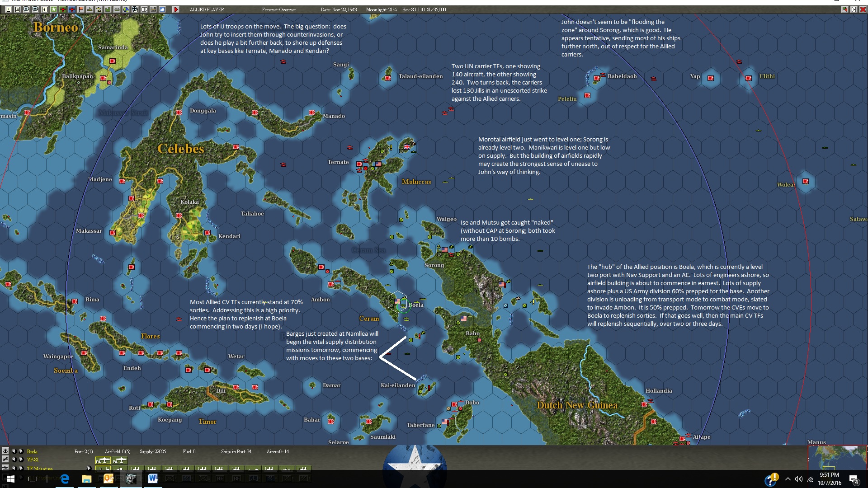Click the Supply: 22025 value
Viewport: 868px width, 488px height.
(153, 451)
